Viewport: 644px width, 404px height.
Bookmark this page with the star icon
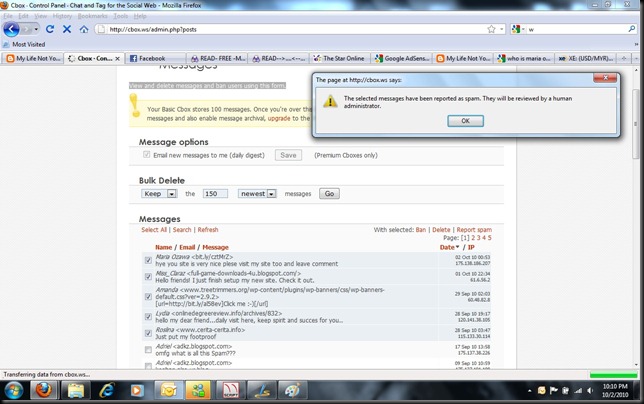(x=491, y=29)
